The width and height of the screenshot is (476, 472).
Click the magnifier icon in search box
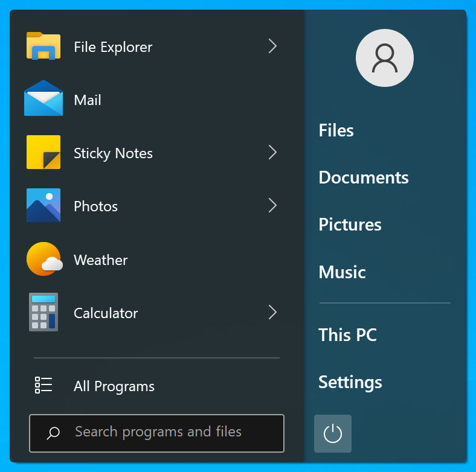point(53,433)
